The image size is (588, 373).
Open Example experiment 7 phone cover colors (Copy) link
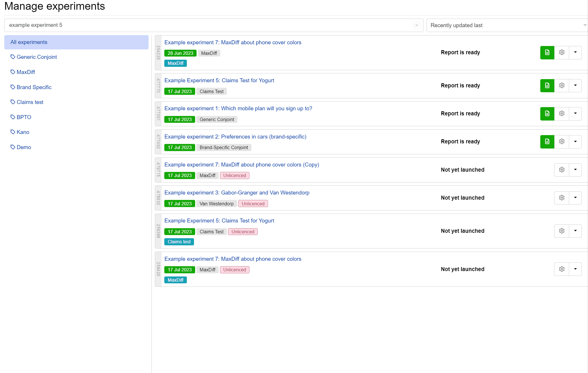[x=242, y=165]
